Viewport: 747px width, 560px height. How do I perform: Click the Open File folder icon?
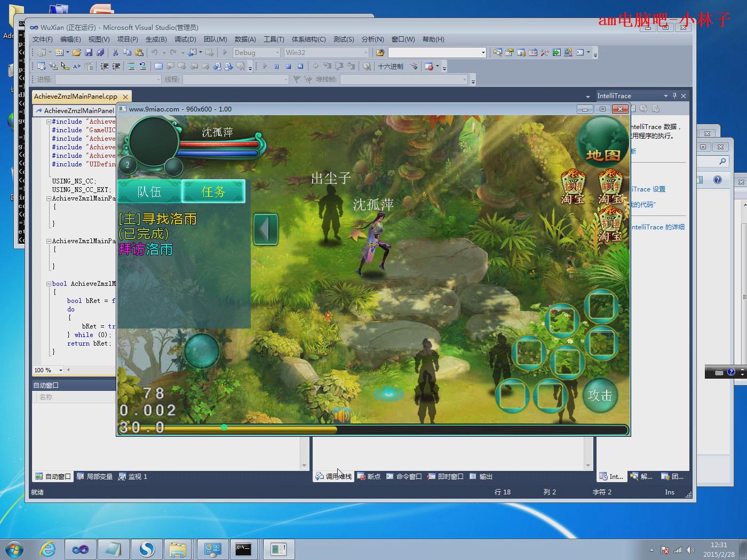pos(77,52)
